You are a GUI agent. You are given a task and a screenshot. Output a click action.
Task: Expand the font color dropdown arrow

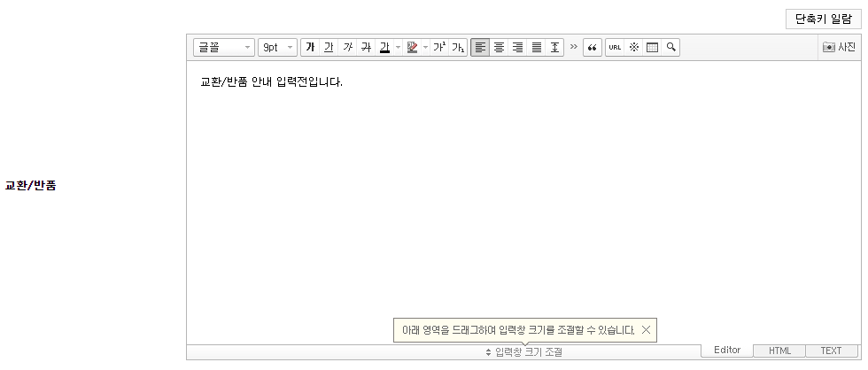point(398,48)
